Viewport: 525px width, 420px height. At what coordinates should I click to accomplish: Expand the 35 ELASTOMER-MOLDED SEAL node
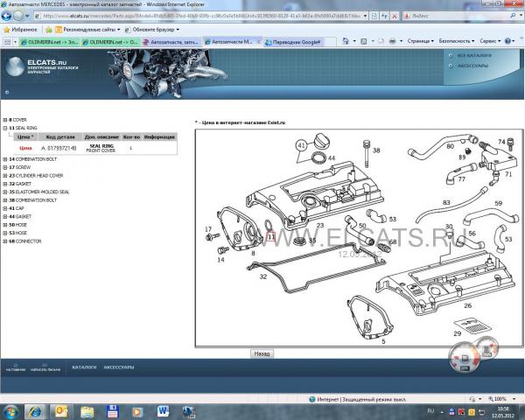[5, 192]
